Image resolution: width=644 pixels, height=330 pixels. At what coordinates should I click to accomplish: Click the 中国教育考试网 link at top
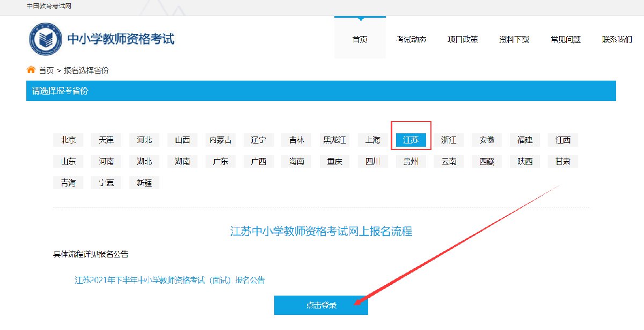(x=49, y=6)
